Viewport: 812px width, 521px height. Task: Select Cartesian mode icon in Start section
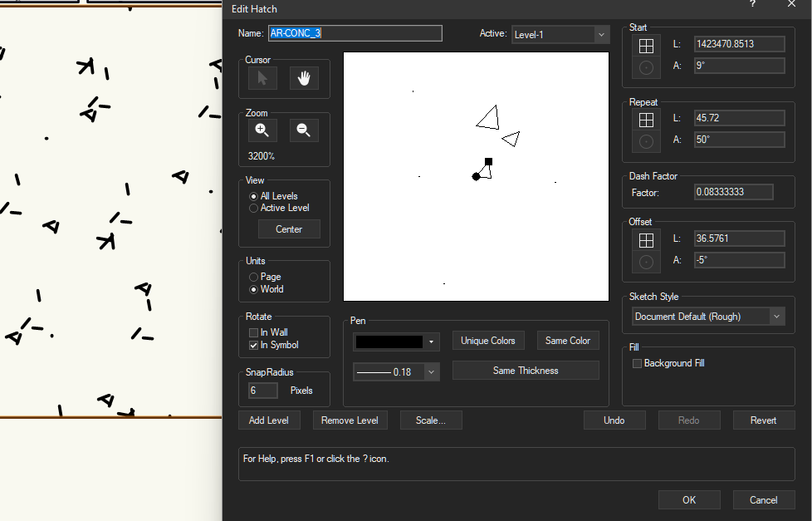tap(646, 46)
